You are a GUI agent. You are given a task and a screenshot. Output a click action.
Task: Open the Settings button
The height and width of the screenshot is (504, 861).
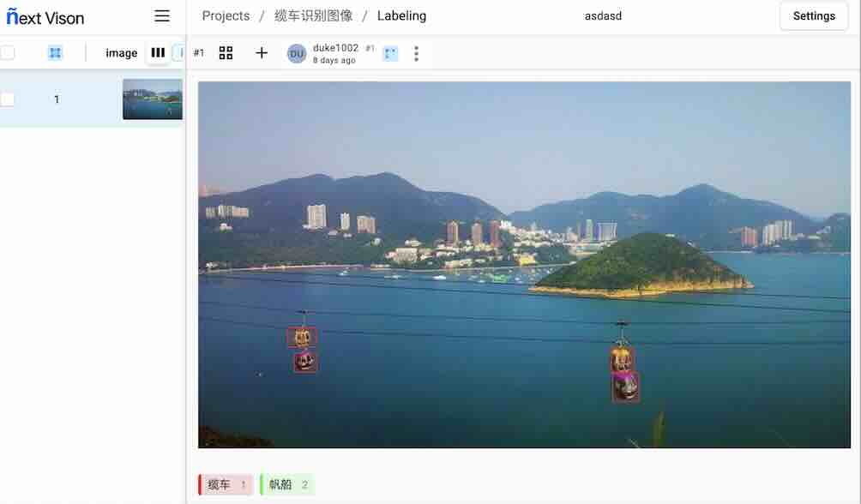pos(814,16)
